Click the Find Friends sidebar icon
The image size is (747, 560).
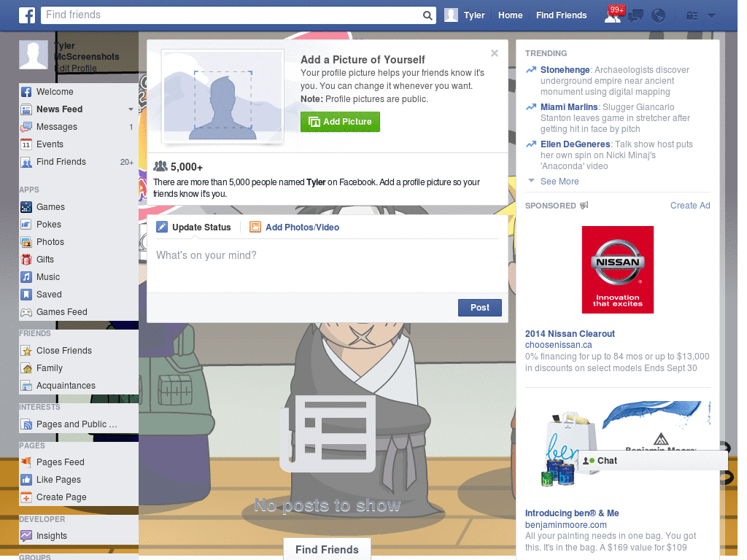26,163
